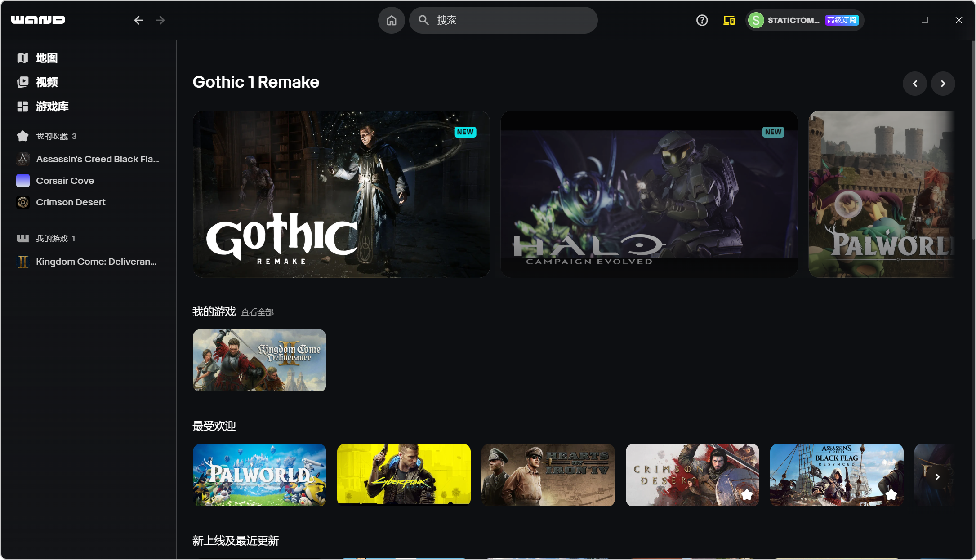The image size is (976, 560).
Task: Click the 我的收藏 sidebar header
Action: (x=52, y=136)
